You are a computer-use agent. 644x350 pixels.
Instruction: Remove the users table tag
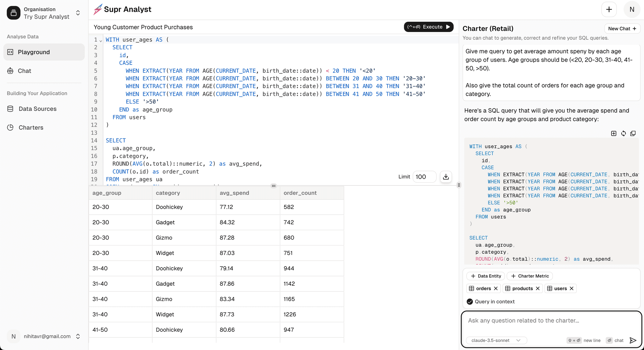(572, 288)
